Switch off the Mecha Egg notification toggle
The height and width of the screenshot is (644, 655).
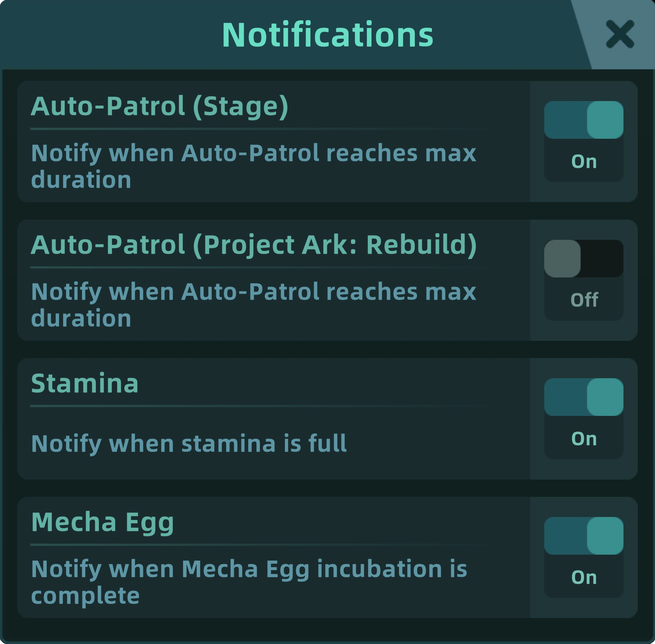(583, 535)
